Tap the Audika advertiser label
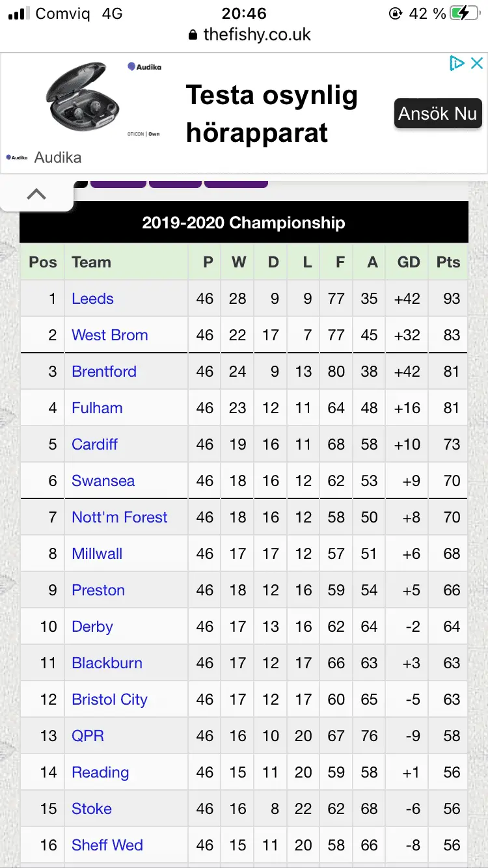Image resolution: width=488 pixels, height=868 pixels. (57, 157)
